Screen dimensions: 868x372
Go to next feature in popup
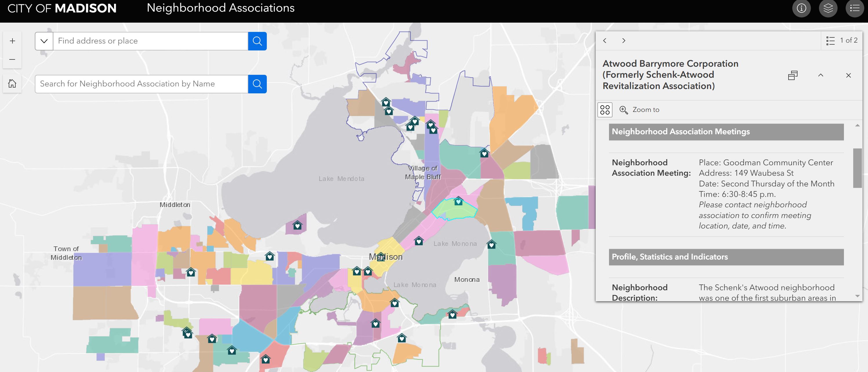[624, 40]
